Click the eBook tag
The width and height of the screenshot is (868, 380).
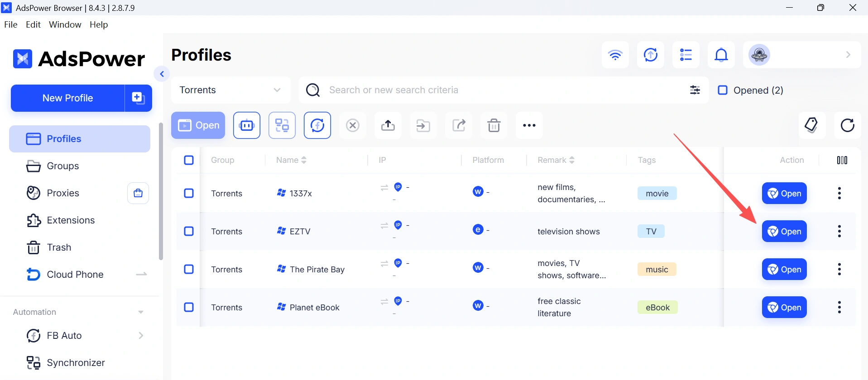[657, 307]
